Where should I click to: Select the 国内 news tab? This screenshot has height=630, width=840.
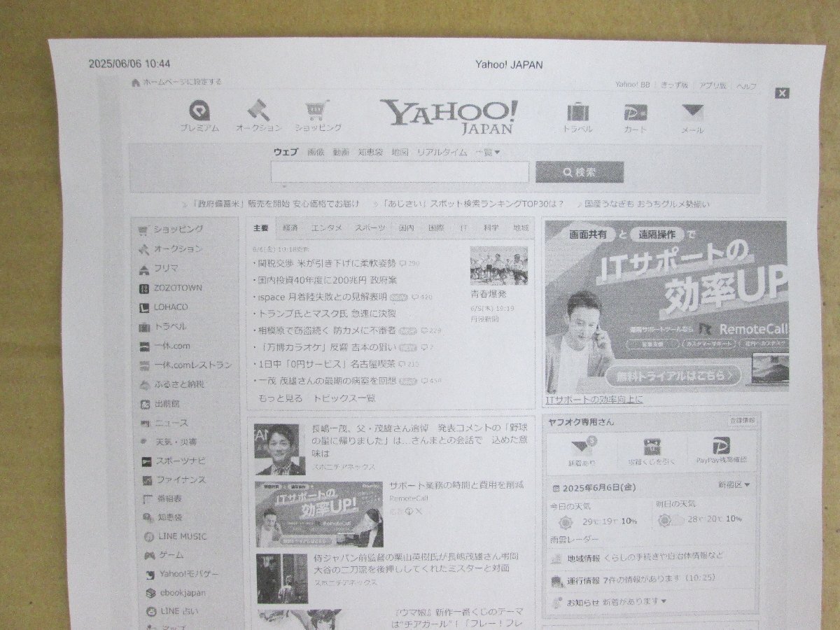[406, 228]
